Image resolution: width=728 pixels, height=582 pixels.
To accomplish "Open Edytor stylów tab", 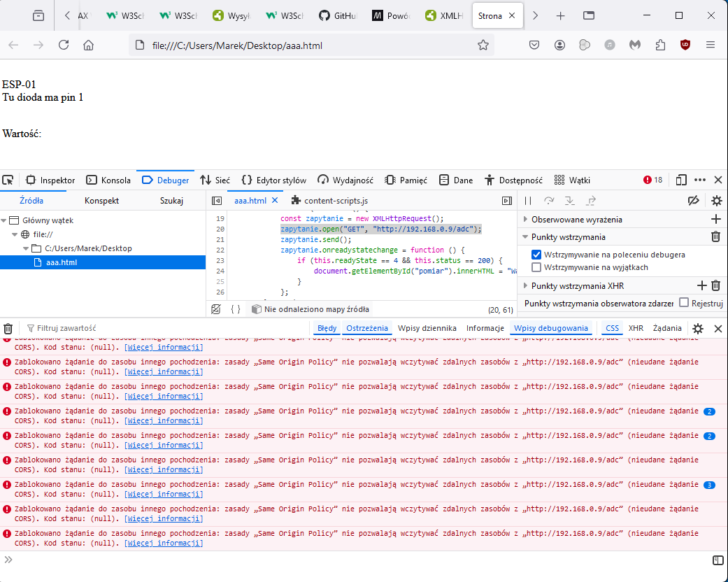I will point(274,180).
